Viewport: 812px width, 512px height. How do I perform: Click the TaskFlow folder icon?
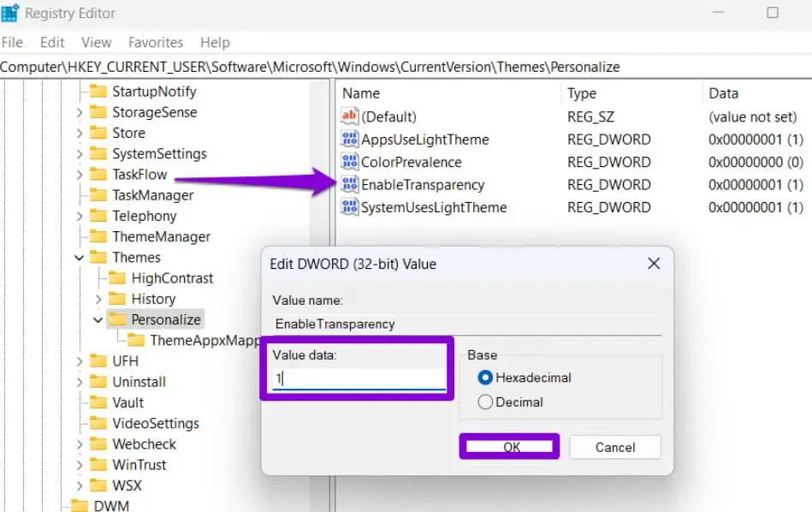(98, 174)
